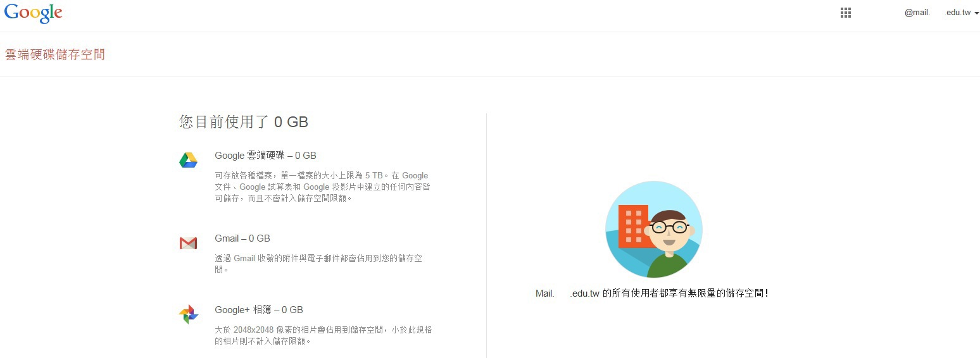Click the Drive description about 5 TB limit
The width and height of the screenshot is (980, 358).
322,187
